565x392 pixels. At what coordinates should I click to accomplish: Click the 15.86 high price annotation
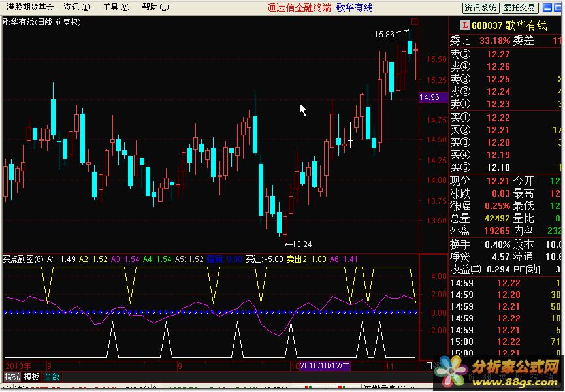[384, 35]
